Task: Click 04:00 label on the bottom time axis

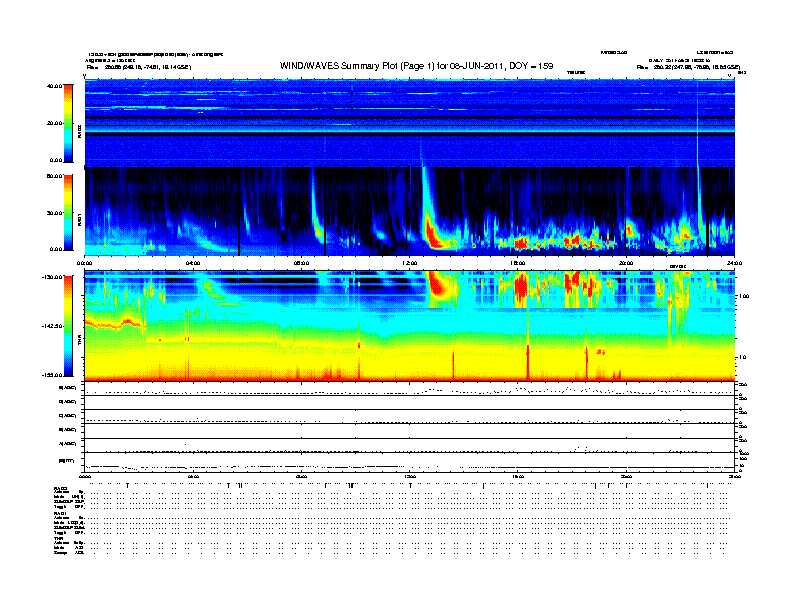Action: (x=193, y=476)
